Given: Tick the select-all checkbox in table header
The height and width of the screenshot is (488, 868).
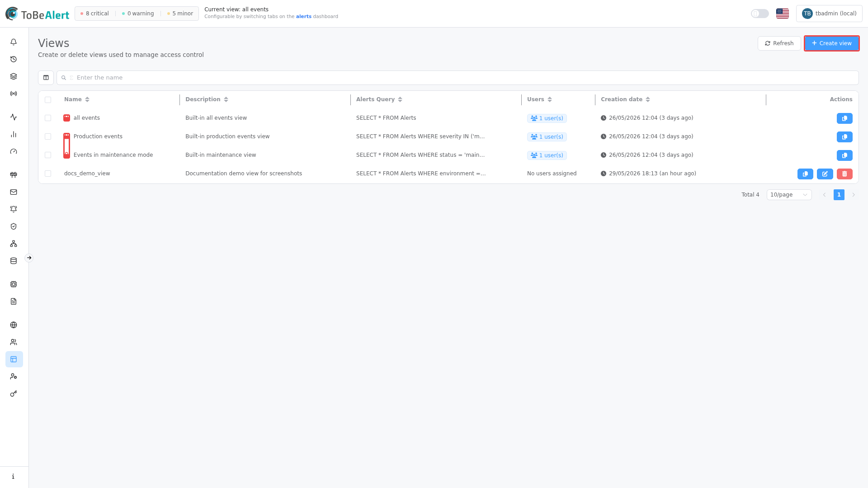Looking at the screenshot, I should click(48, 100).
